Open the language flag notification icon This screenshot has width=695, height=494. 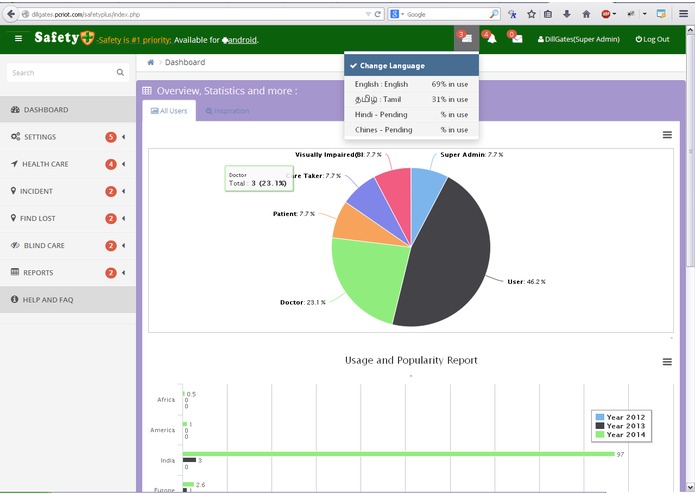pos(466,39)
